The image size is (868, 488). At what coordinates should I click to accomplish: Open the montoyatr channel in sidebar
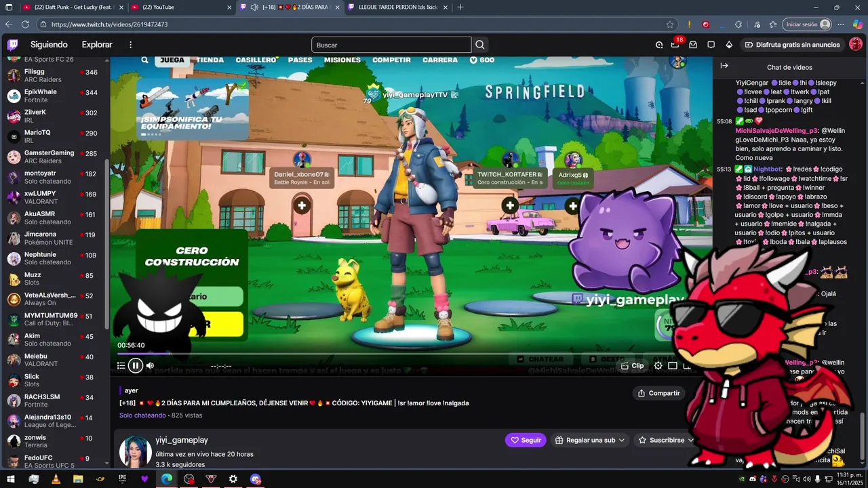click(54, 177)
